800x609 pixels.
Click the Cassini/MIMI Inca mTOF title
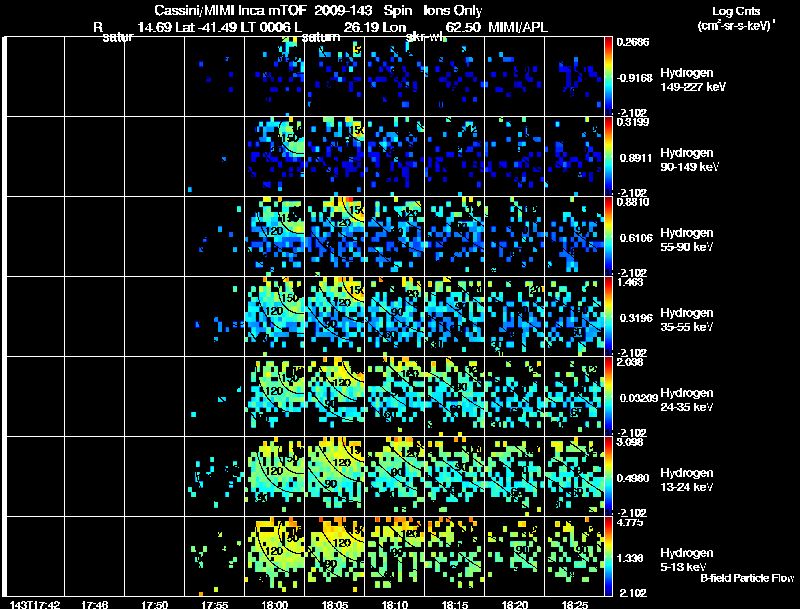coord(229,11)
